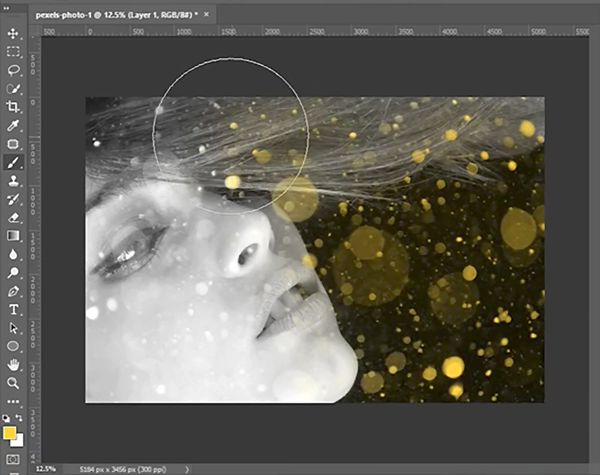
Task: Swap foreground and background colors
Action: pyautogui.click(x=19, y=418)
